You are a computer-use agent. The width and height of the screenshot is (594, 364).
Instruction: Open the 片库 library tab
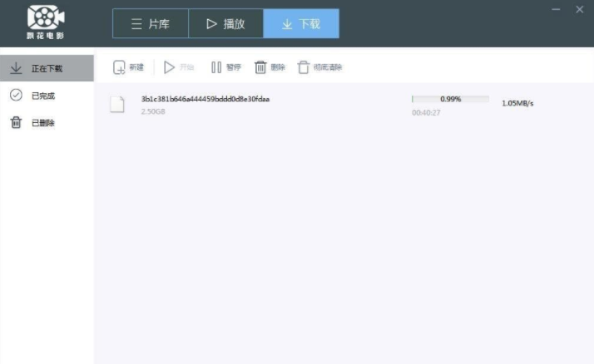point(151,24)
